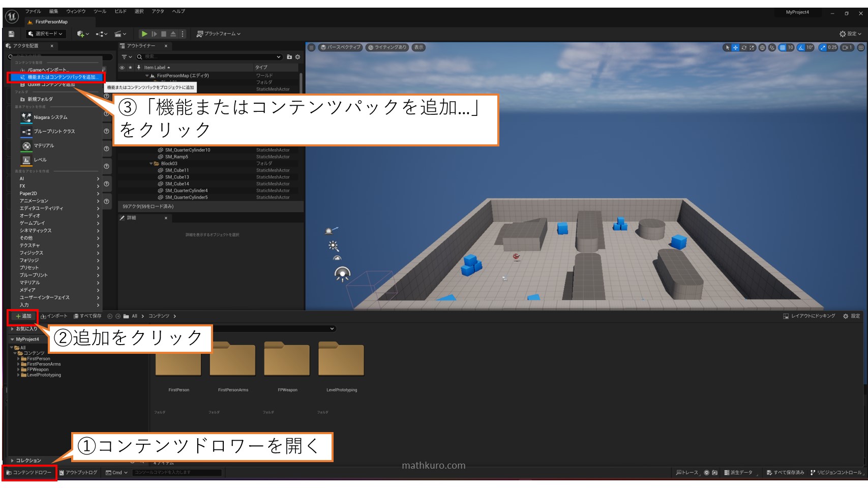Select 機能またはコンテンツパックを追加 menu entry
This screenshot has width=868, height=488.
[56, 77]
